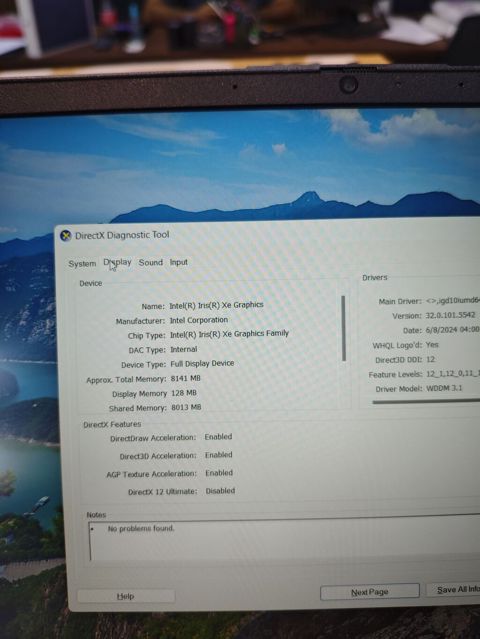Click the AGP Texture Acceleration 'Enabled' value
The image size is (480, 639).
click(219, 473)
